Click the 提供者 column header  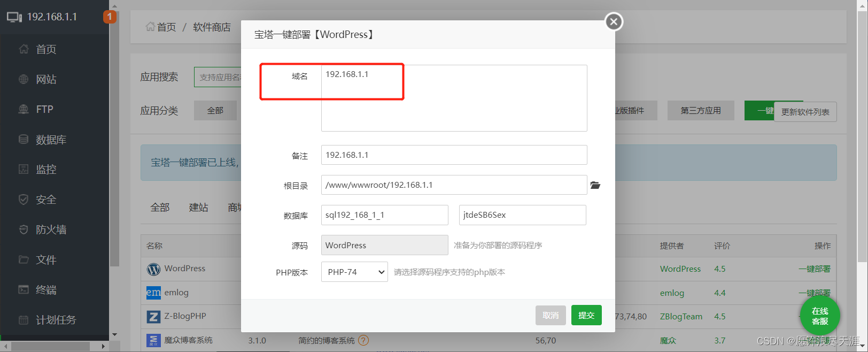(672, 246)
